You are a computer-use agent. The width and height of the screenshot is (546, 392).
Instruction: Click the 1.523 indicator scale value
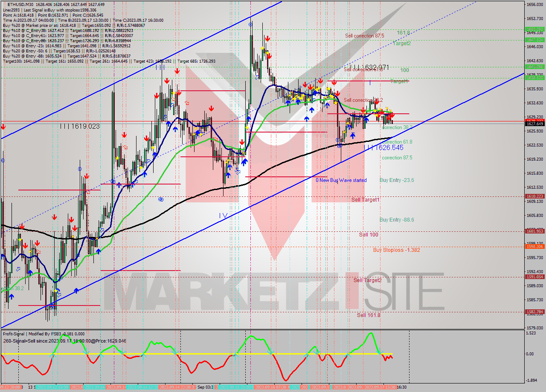click(531, 333)
